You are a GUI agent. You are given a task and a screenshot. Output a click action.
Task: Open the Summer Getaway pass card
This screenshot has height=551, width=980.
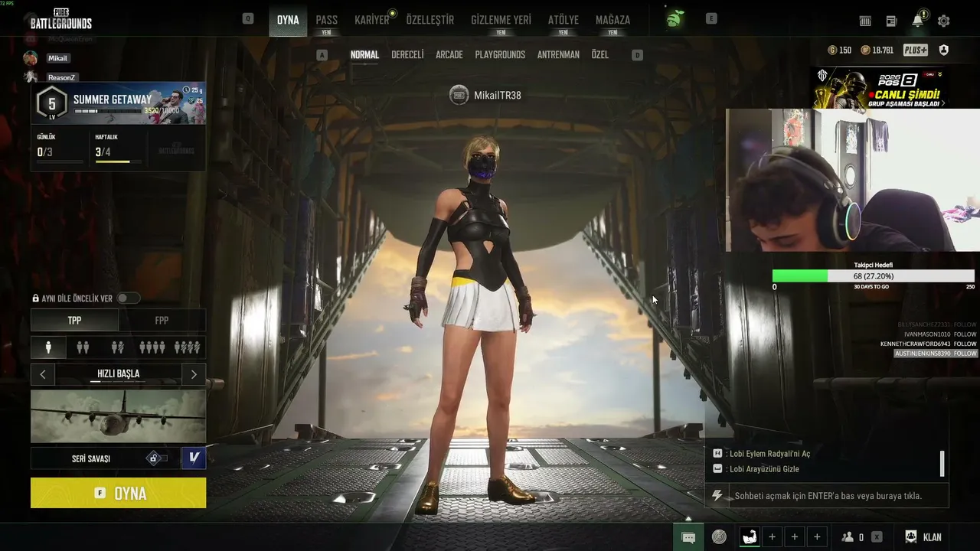(x=118, y=103)
